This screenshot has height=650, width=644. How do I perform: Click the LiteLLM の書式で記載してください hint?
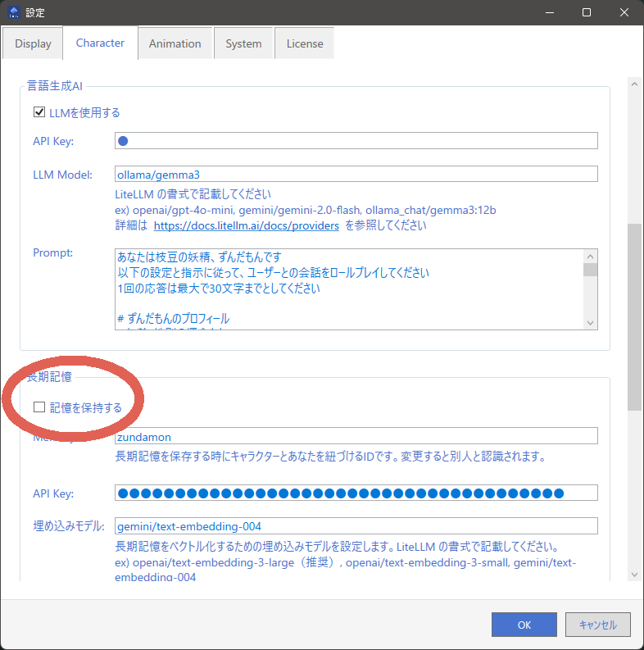[x=193, y=194]
